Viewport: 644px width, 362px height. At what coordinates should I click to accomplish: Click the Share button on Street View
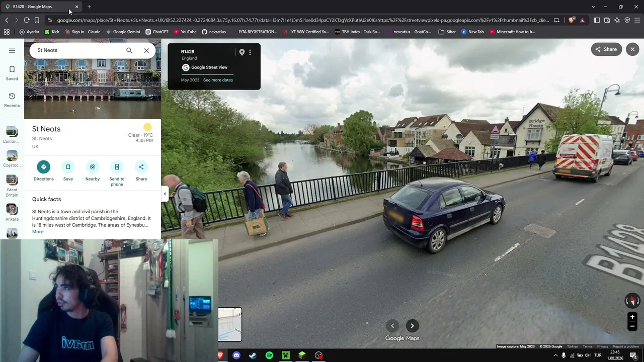coord(606,49)
